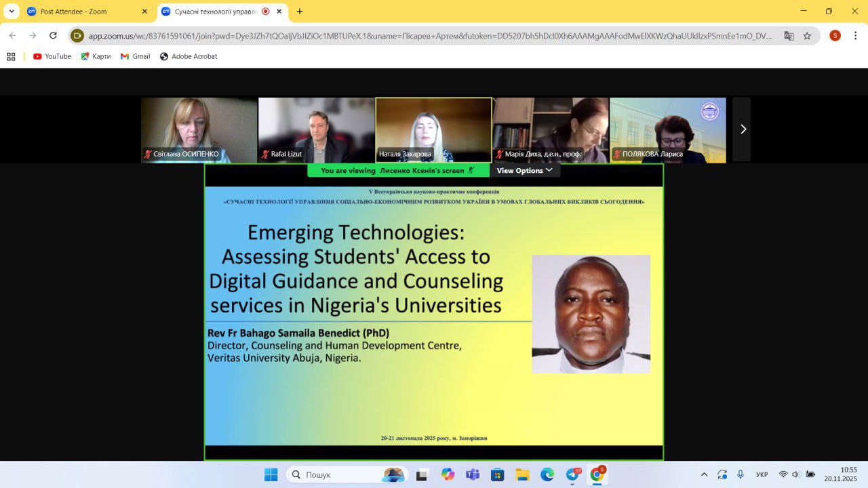Switch keyboard language via УКР indicator
This screenshot has width=868, height=488.
pos(762,474)
